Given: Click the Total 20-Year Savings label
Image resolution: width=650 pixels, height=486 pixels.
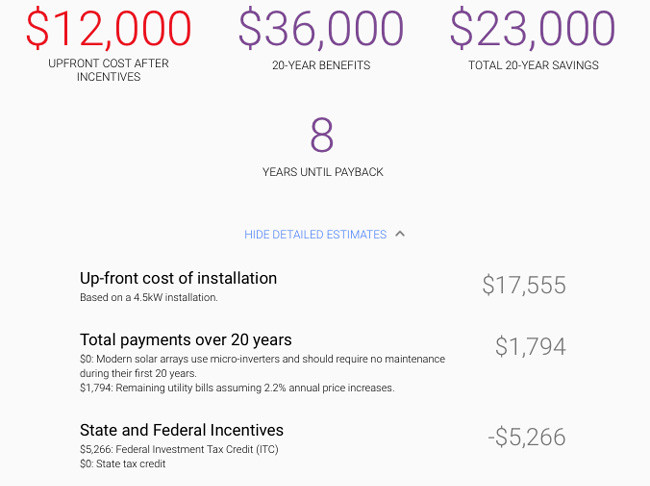Looking at the screenshot, I should pos(534,65).
